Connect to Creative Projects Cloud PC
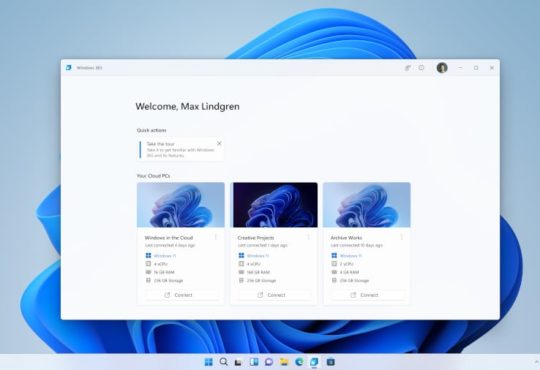540x370 pixels. (x=273, y=295)
